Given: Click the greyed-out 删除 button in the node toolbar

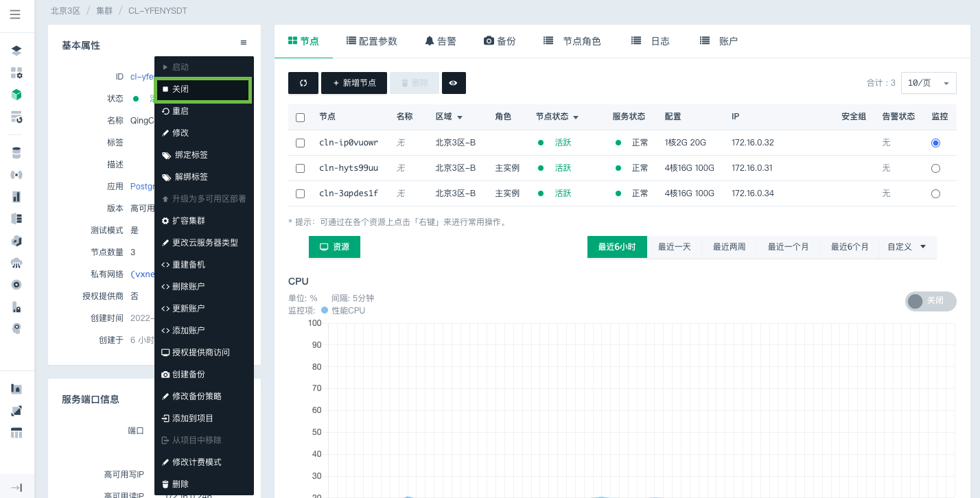Looking at the screenshot, I should [415, 83].
